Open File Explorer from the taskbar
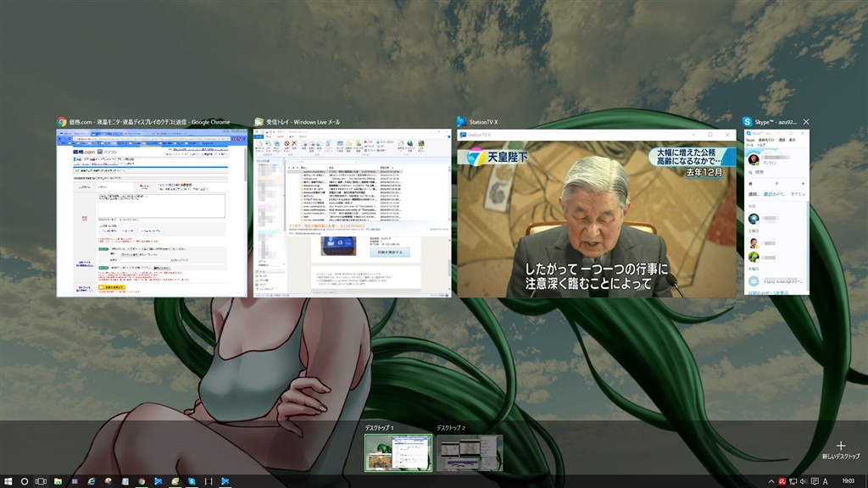Image resolution: width=868 pixels, height=488 pixels. (58, 481)
